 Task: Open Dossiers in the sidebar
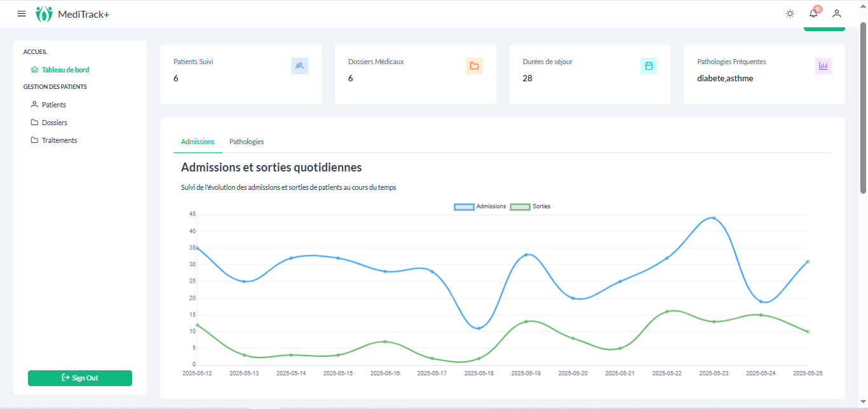(49, 123)
